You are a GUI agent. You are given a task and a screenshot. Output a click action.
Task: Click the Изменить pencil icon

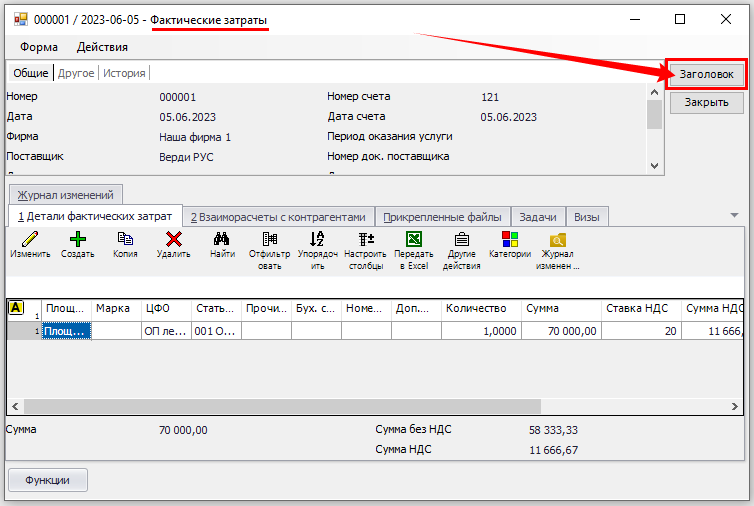click(30, 239)
